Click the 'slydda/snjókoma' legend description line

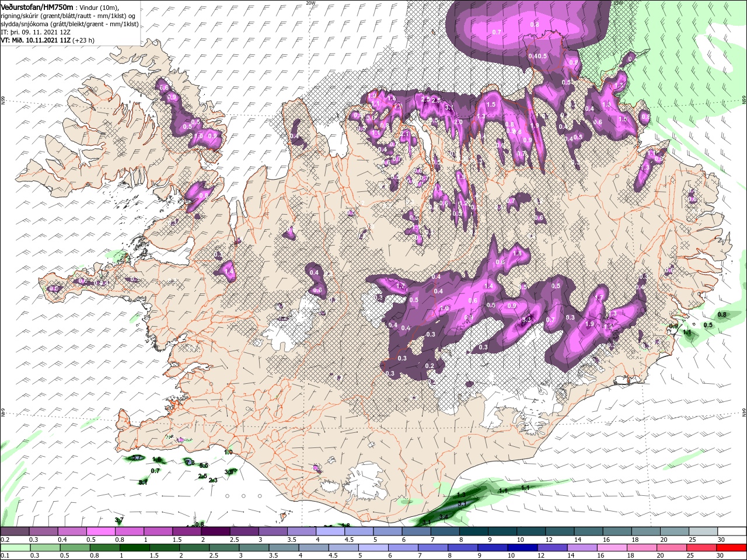coord(69,24)
